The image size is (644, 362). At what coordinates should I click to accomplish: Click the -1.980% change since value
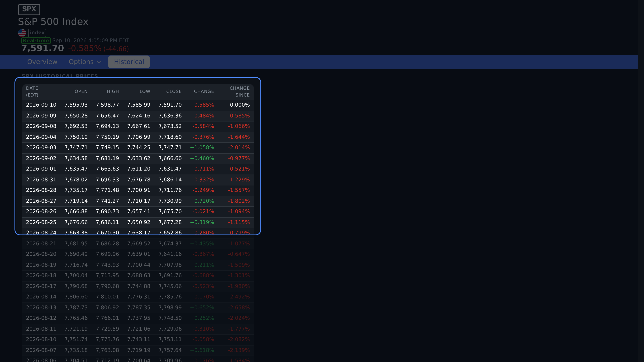pyautogui.click(x=239, y=286)
